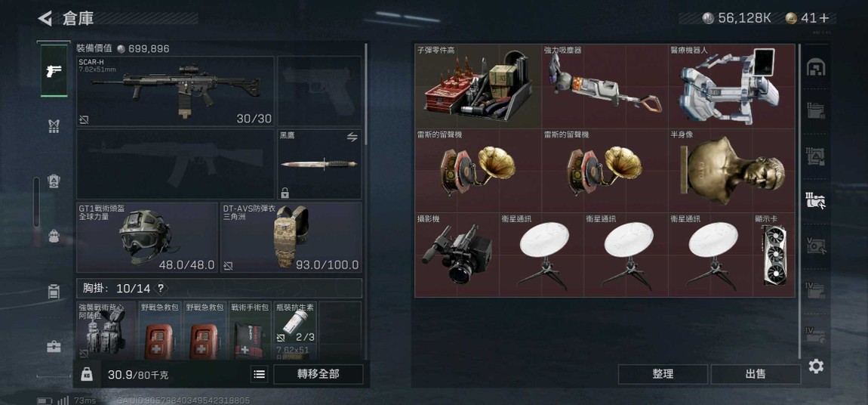Click the 轉移全部 button

click(x=319, y=374)
